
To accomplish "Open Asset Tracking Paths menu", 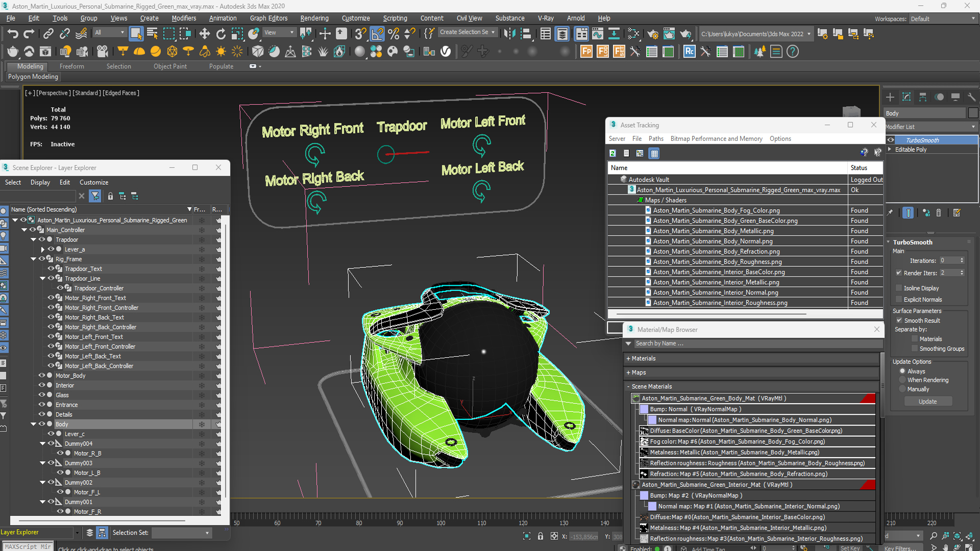I will coord(656,139).
